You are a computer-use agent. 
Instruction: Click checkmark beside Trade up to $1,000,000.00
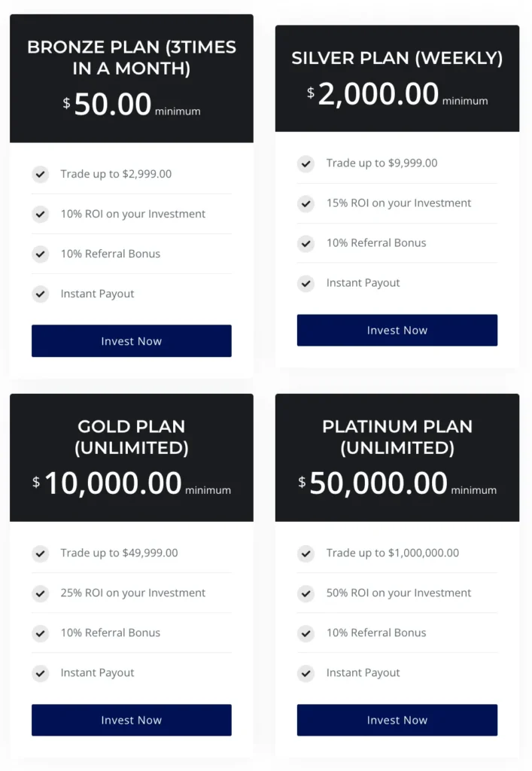tap(306, 553)
